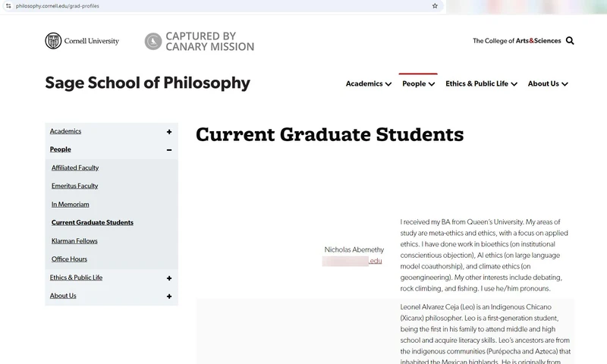
Task: Open Klarman Fellows page in sidebar
Action: click(74, 240)
